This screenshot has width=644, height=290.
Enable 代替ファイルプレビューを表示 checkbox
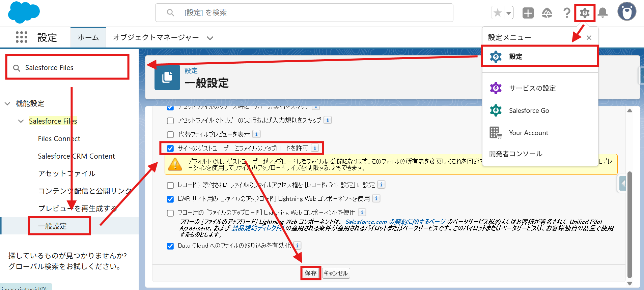pos(170,135)
